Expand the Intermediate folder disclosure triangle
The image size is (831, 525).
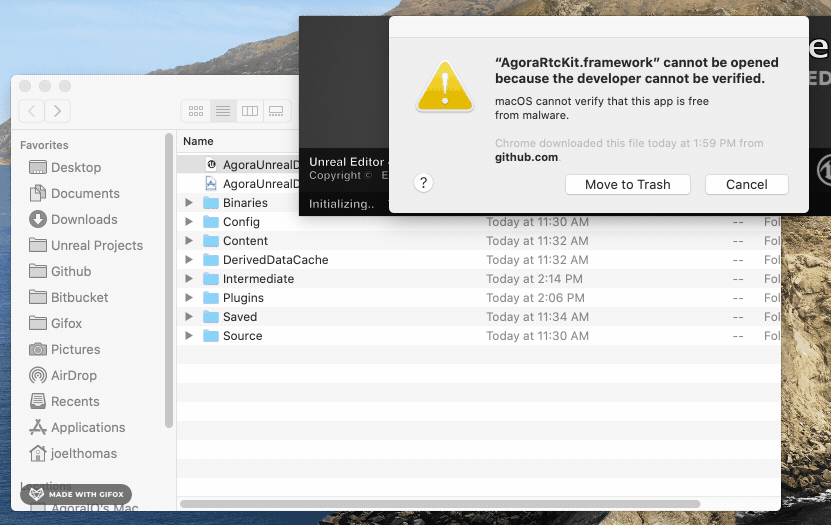(189, 279)
